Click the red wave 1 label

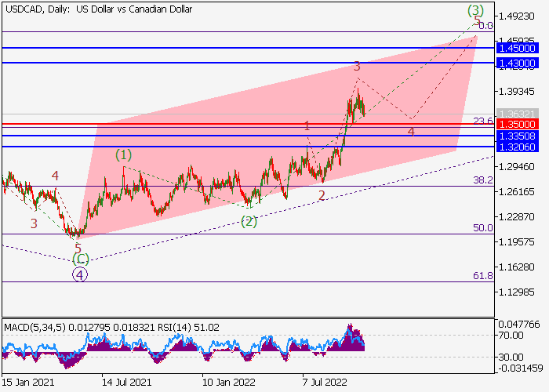(307, 126)
